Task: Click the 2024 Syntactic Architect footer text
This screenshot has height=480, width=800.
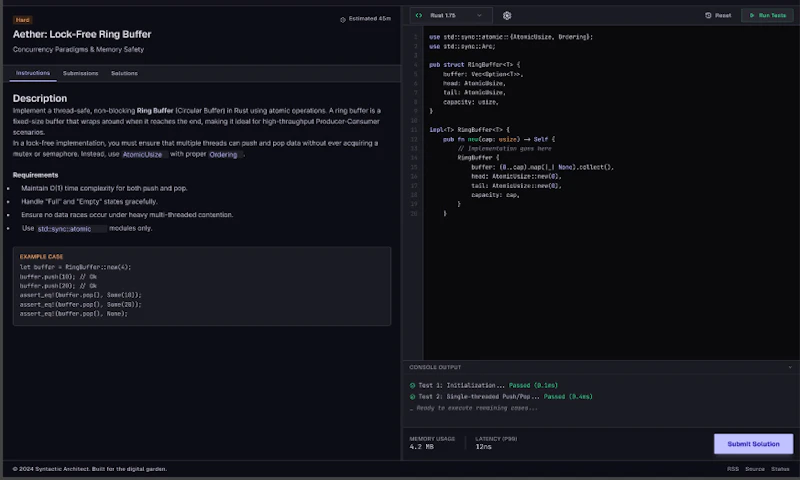Action: click(90, 469)
